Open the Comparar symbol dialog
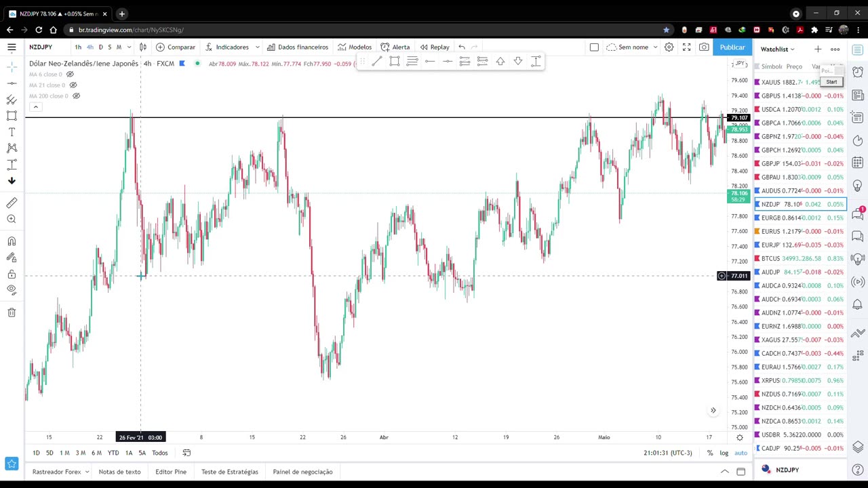 tap(175, 47)
